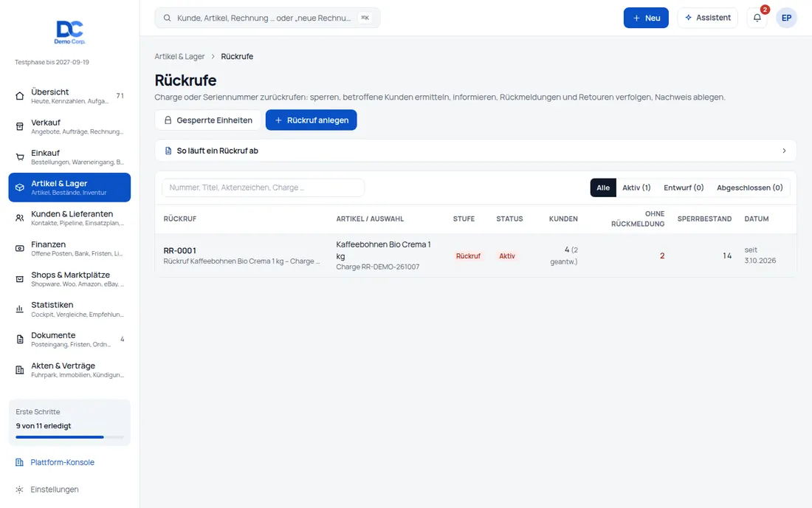
Task: Click the Plattform-Konsole icon
Action: point(19,462)
